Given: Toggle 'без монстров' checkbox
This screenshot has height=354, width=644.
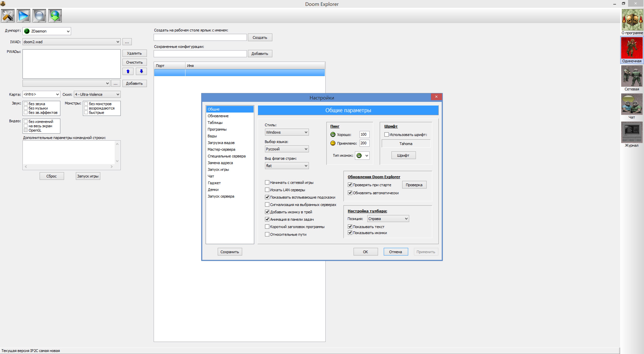Looking at the screenshot, I should [x=86, y=104].
